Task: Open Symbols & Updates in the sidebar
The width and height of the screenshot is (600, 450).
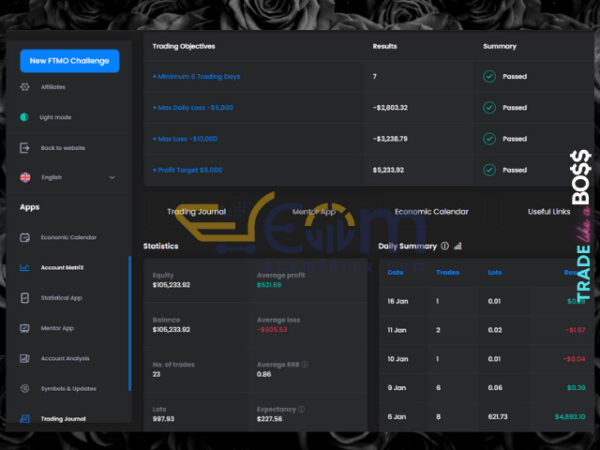Action: pyautogui.click(x=24, y=388)
